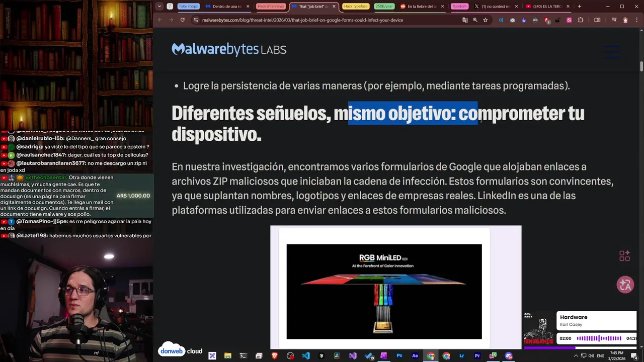Viewport: 644px width, 362px height.
Task: Expand the 250K/year tab group
Action: point(384,7)
